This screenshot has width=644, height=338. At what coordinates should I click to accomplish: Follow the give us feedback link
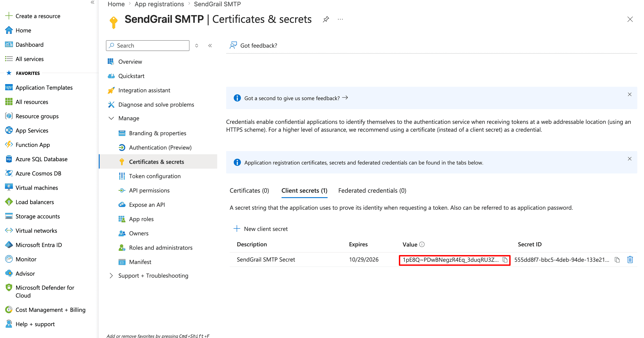[296, 98]
